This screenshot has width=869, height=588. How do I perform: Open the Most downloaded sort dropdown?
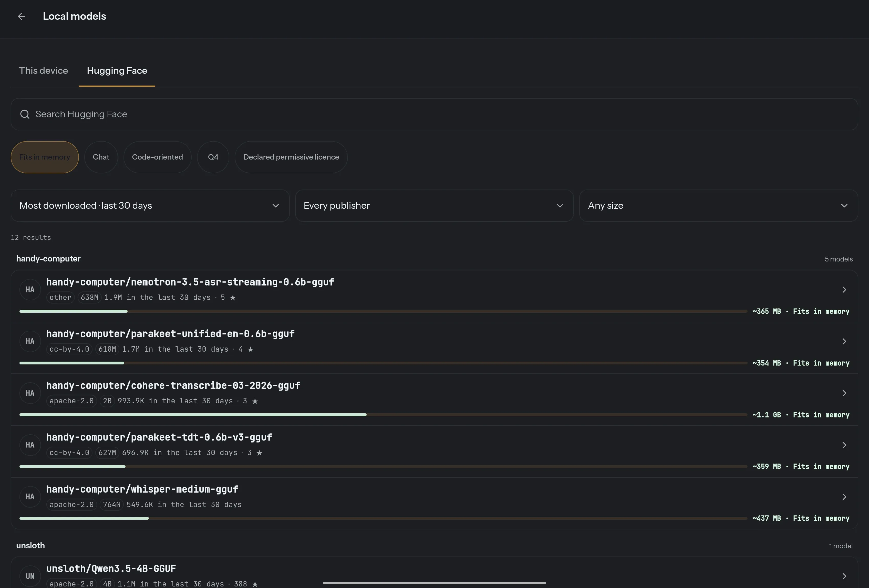[150, 206]
